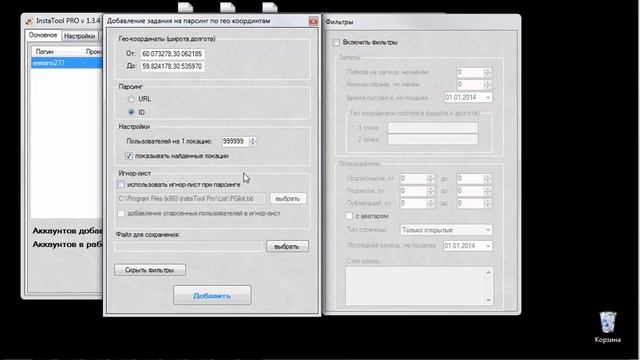The height and width of the screenshot is (360, 640).
Task: Click the Скрыть фильтры button
Action: point(150,270)
